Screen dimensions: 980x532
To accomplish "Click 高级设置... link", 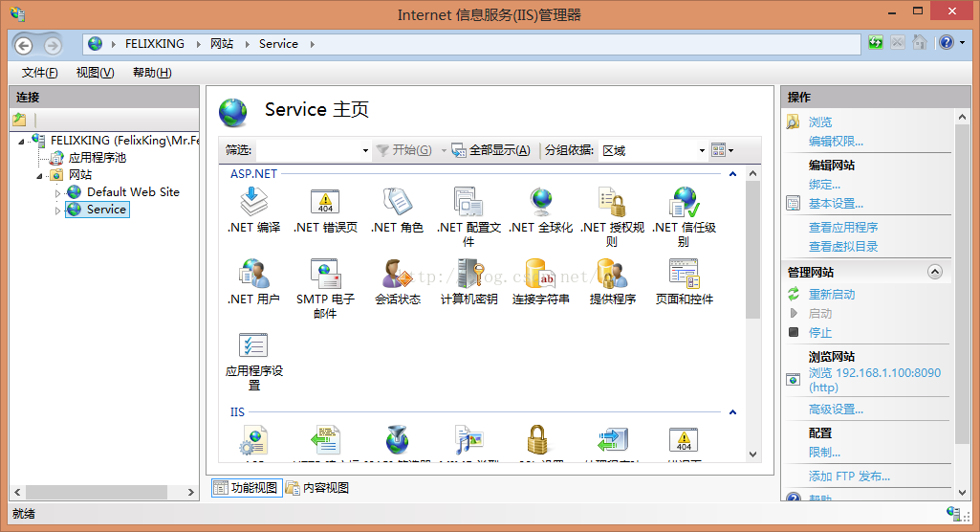I will (x=836, y=410).
